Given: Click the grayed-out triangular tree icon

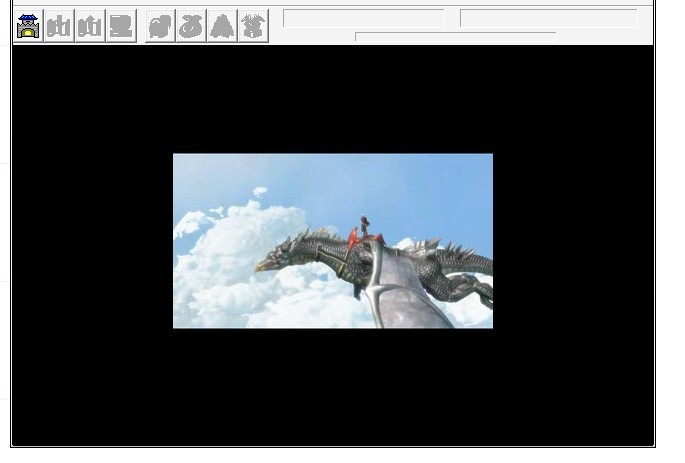Looking at the screenshot, I should click(222, 26).
